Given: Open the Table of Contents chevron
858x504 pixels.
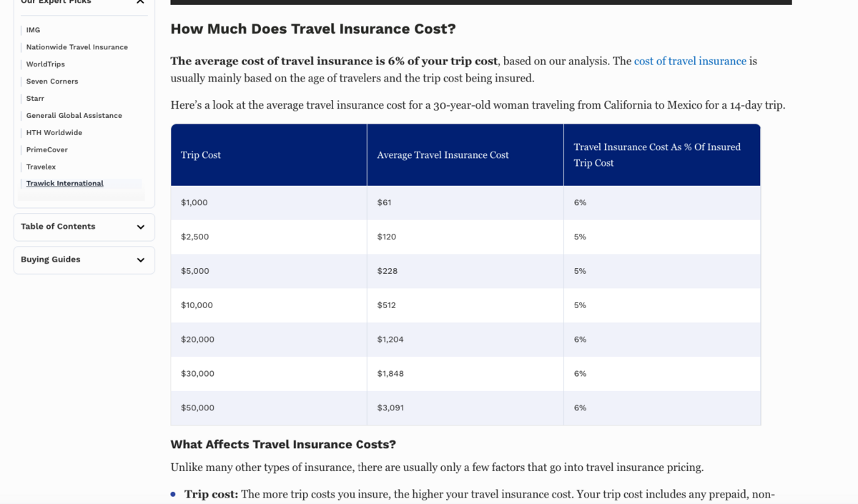Looking at the screenshot, I should point(141,227).
